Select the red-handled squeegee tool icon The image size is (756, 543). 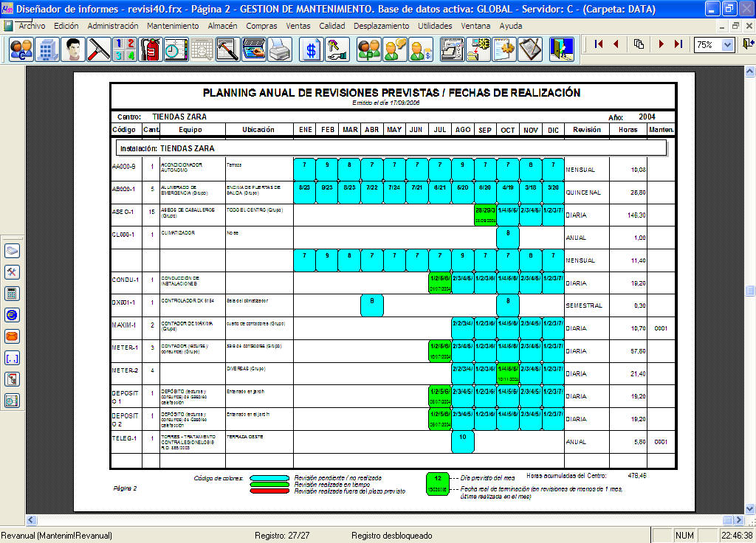(x=99, y=49)
